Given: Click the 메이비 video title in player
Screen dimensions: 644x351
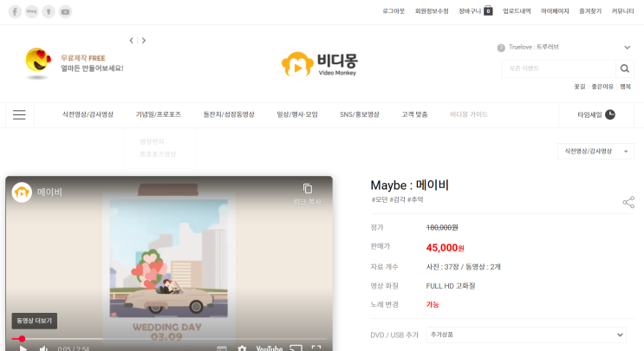Looking at the screenshot, I should tap(49, 192).
